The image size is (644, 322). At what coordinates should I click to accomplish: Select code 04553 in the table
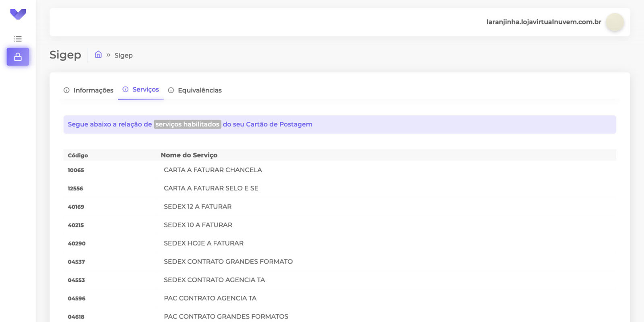coord(76,280)
